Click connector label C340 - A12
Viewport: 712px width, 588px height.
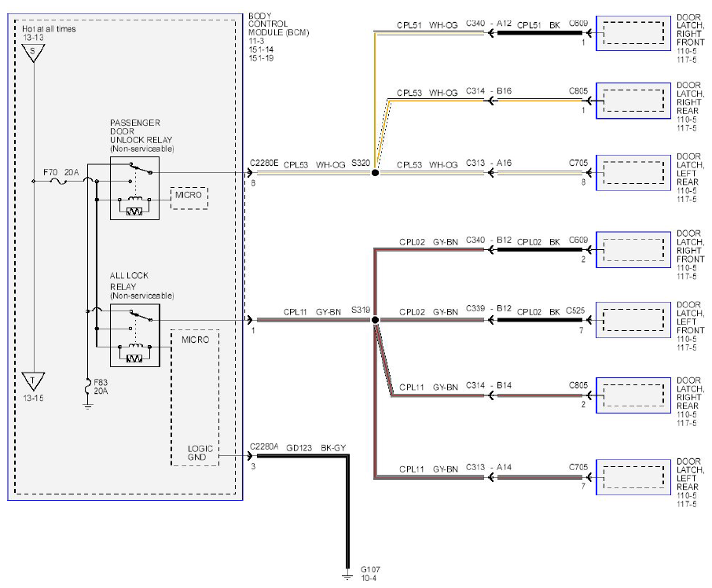pos(489,23)
